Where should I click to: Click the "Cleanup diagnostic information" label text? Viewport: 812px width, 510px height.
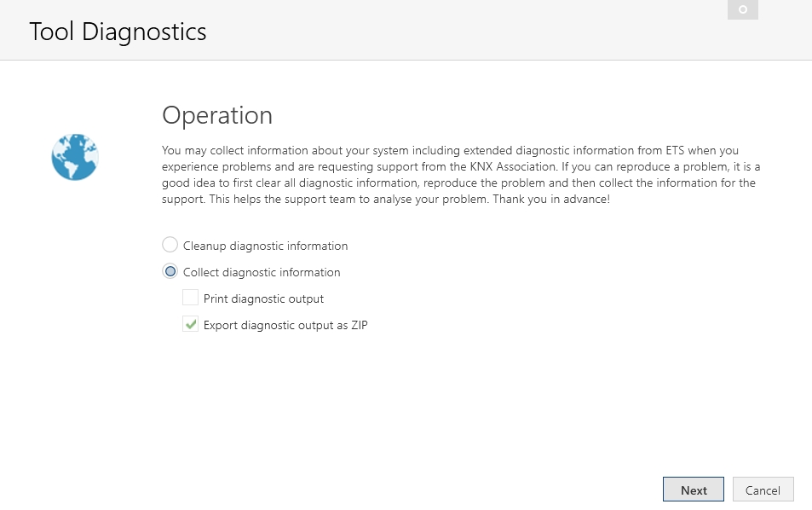point(265,246)
